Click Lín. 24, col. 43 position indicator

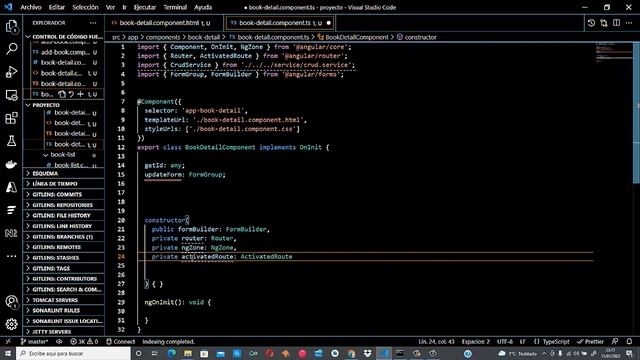(436, 342)
